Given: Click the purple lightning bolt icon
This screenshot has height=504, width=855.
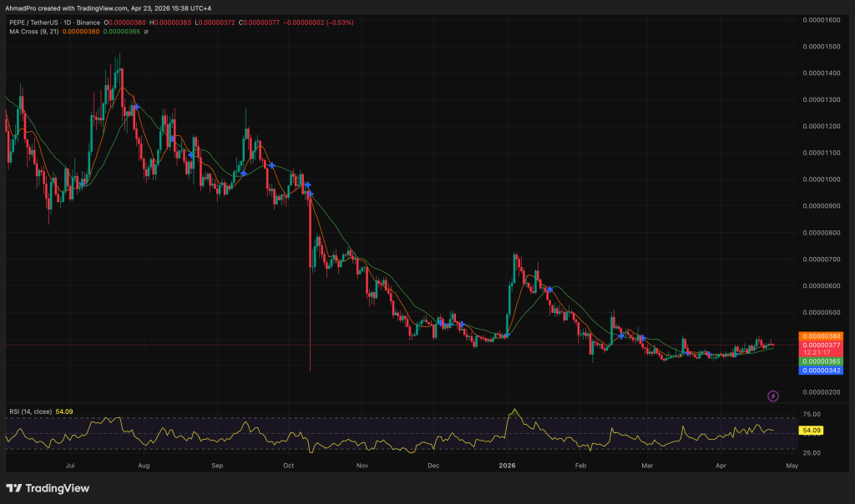Looking at the screenshot, I should (773, 395).
